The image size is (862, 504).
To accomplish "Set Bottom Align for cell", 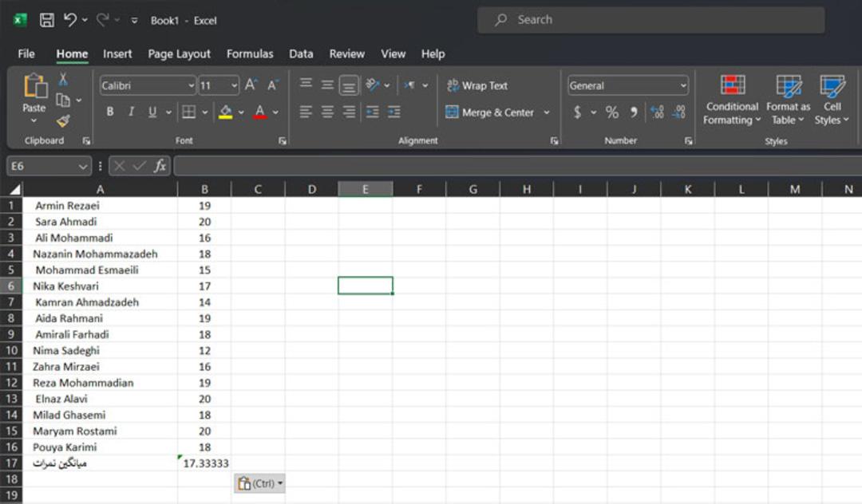I will [x=349, y=85].
